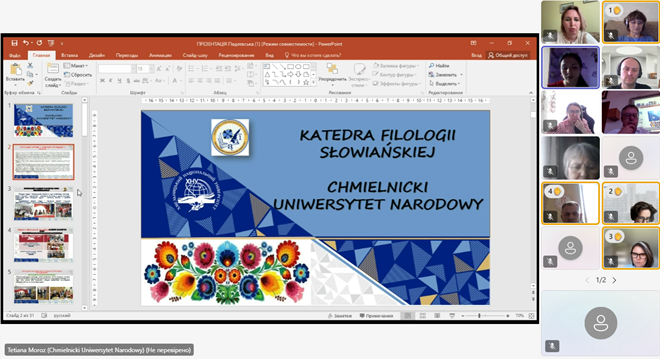
Task: Click the zoom slider in PowerPoint status bar
Action: pos(479,316)
